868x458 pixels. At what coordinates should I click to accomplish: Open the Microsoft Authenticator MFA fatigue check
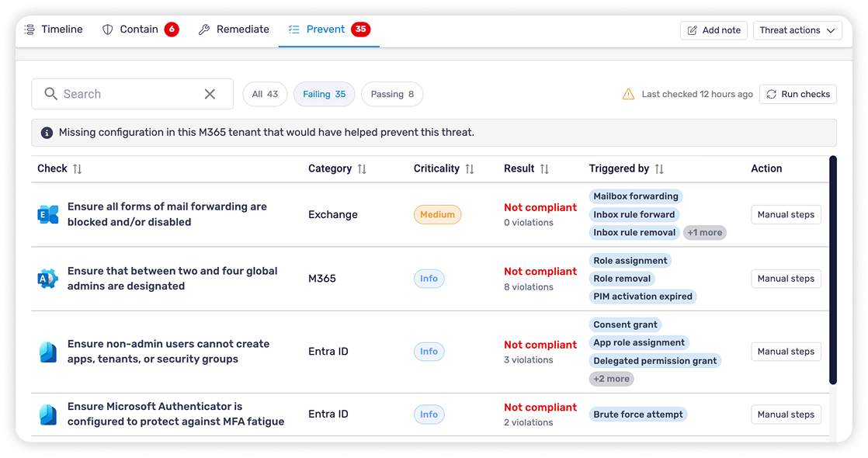point(175,415)
